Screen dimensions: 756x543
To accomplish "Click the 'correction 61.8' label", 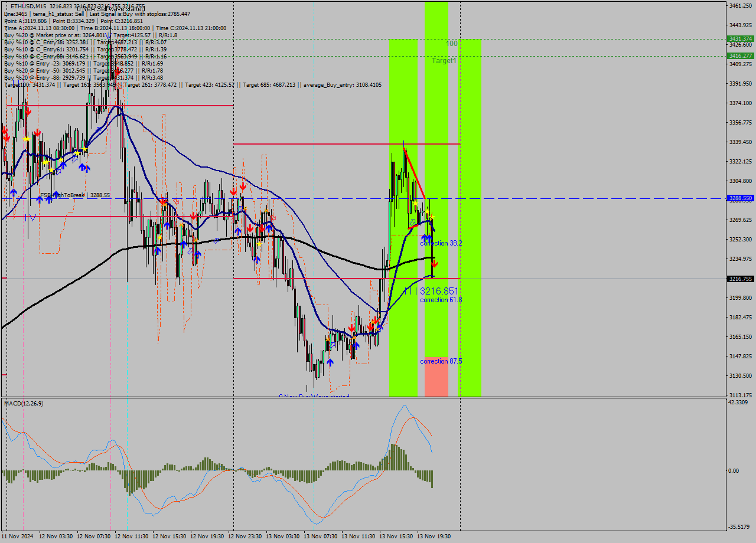I will pos(441,300).
